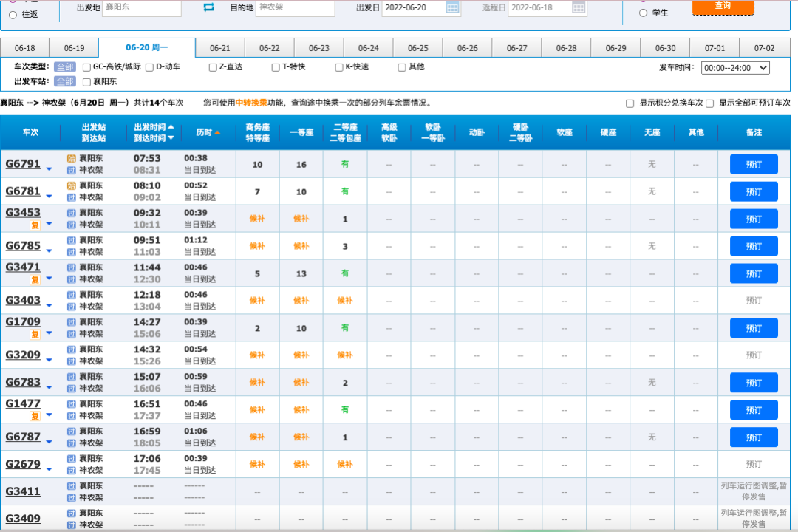Click the 过 icon beside 襄阳东 in G3403 row
Image resolution: width=798 pixels, height=532 pixels.
pos(71,295)
